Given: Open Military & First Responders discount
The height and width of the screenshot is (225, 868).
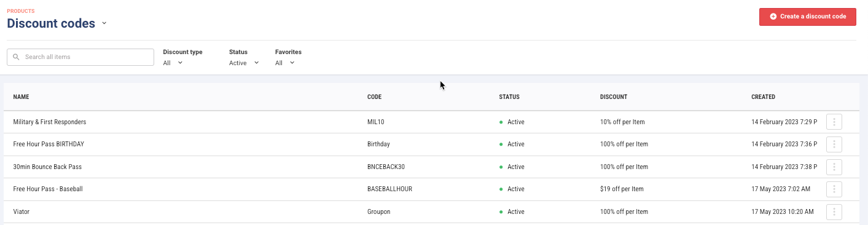Looking at the screenshot, I should click(x=50, y=122).
